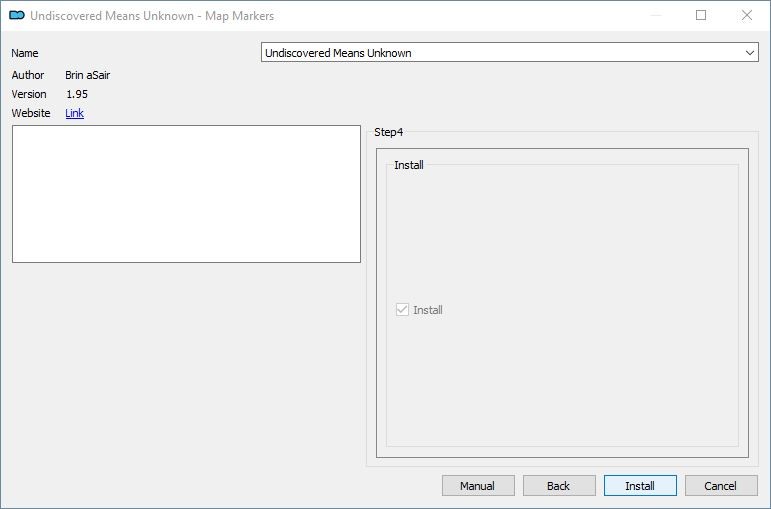Click the window title text
Viewport: 771px width, 509px height.
(152, 16)
